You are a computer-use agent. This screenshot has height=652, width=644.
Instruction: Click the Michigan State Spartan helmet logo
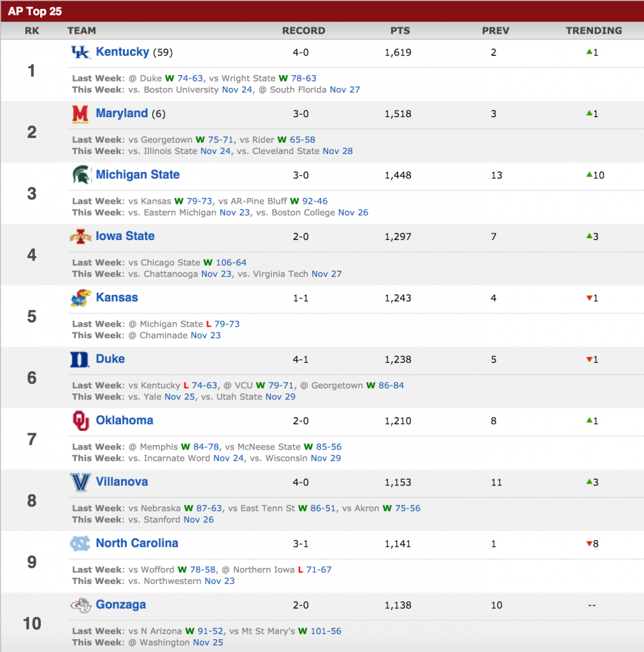[81, 174]
